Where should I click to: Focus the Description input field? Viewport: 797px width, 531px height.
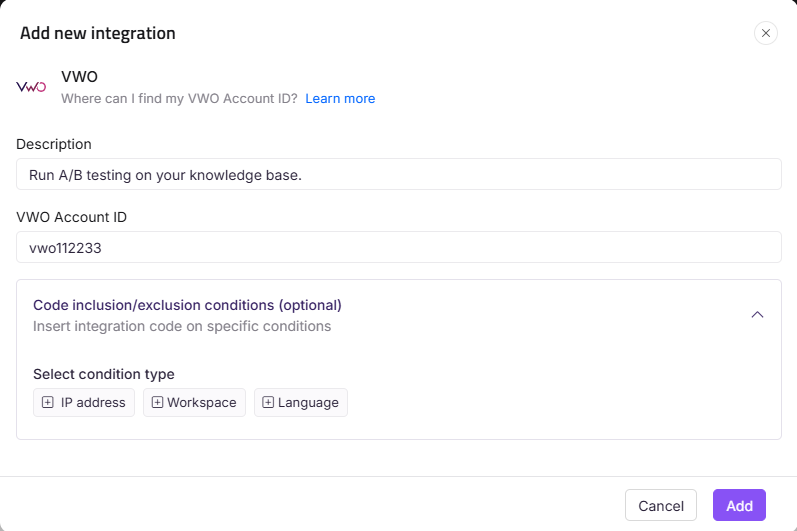point(398,174)
